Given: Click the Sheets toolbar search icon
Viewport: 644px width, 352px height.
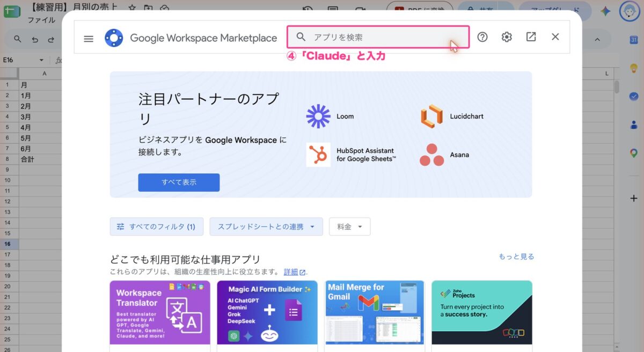Looking at the screenshot, I should pyautogui.click(x=18, y=39).
